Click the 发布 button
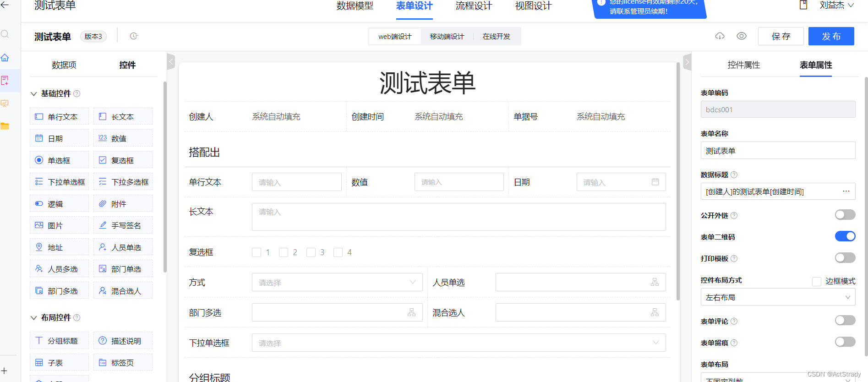 click(831, 36)
